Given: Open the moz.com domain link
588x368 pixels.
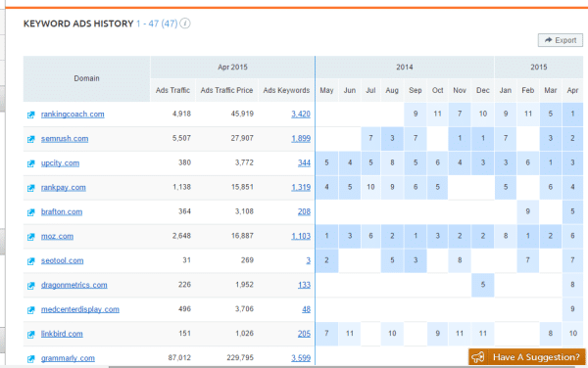Looking at the screenshot, I should (58, 236).
